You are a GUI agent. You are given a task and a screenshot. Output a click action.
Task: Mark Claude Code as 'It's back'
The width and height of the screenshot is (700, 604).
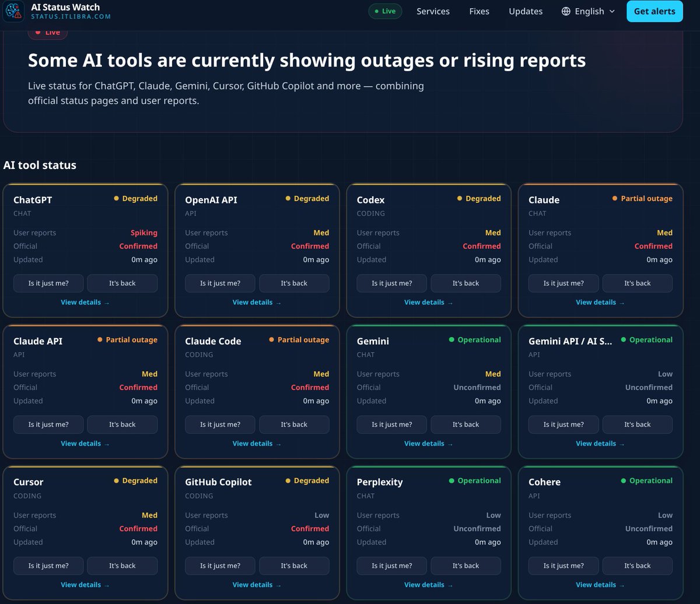click(x=294, y=424)
